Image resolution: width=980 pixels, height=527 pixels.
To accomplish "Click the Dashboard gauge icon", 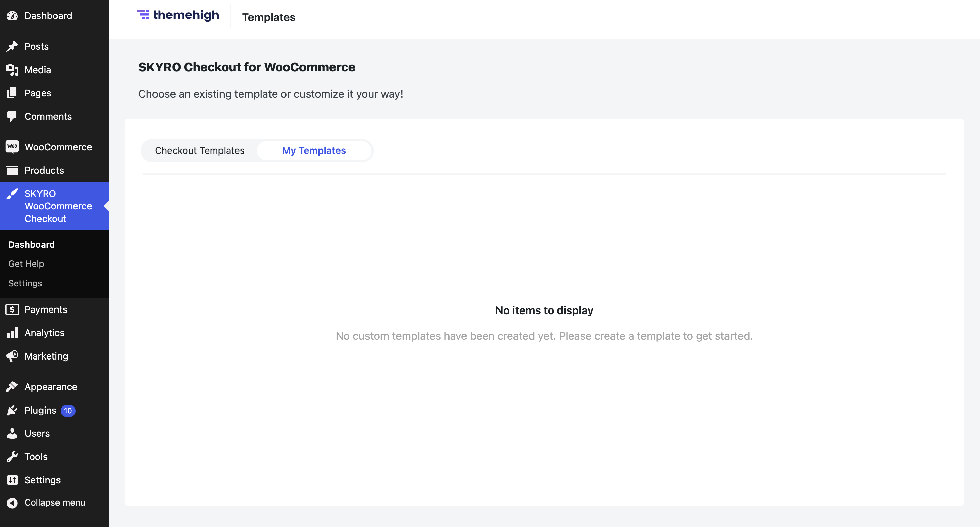I will tap(12, 16).
